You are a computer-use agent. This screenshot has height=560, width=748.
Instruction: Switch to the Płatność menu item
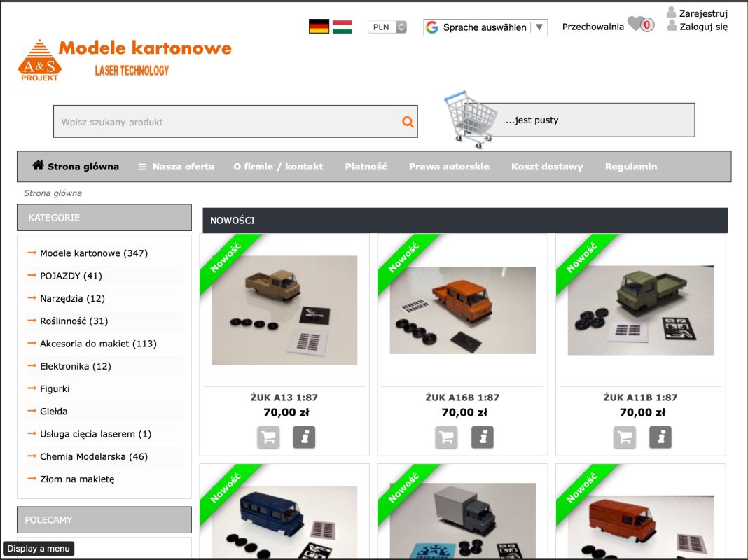(365, 167)
